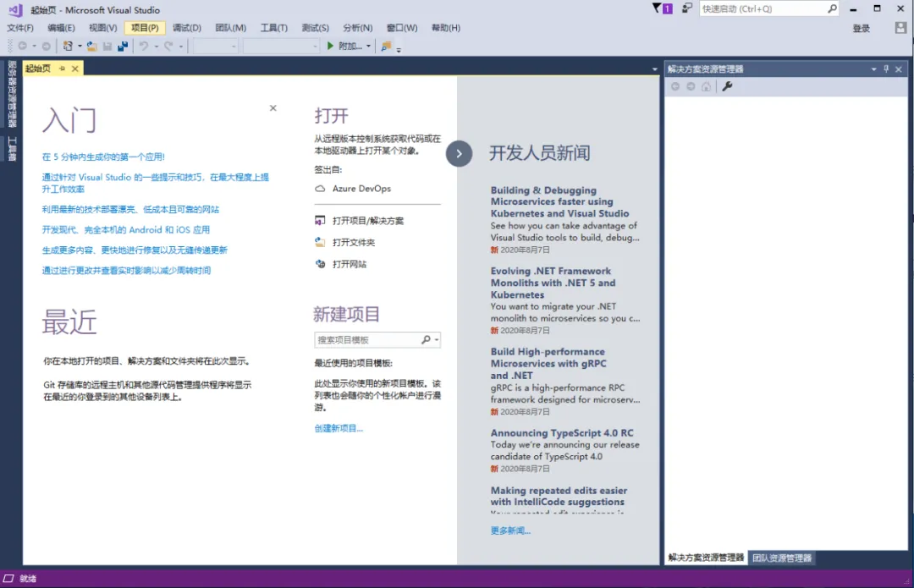Open the 视图(V) menu
Image resolution: width=914 pixels, height=588 pixels.
click(x=102, y=27)
